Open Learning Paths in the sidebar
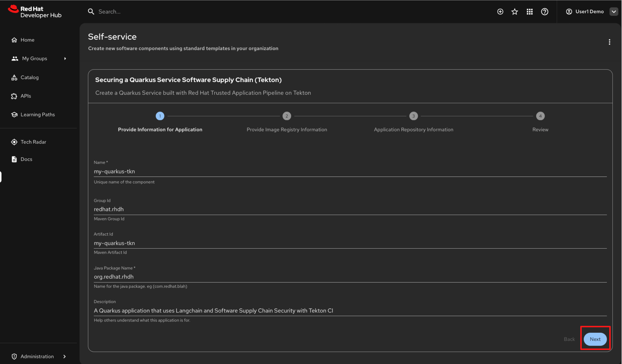The height and width of the screenshot is (364, 622). (37, 115)
